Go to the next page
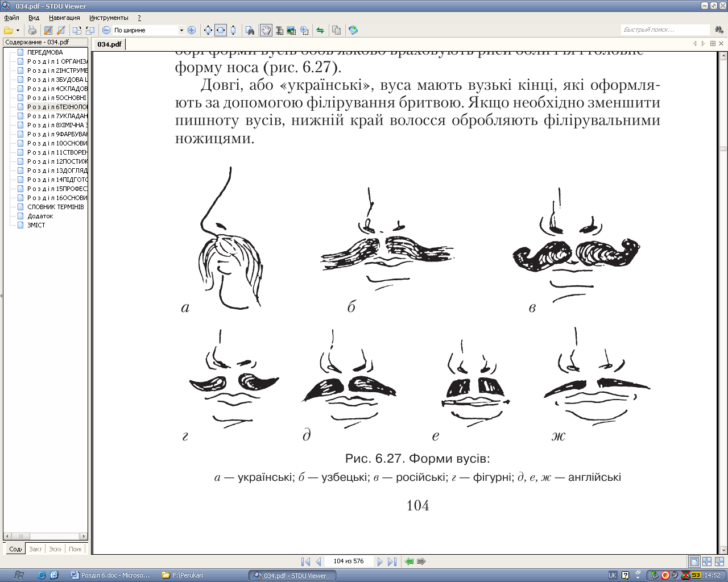728x582 pixels. (380, 562)
